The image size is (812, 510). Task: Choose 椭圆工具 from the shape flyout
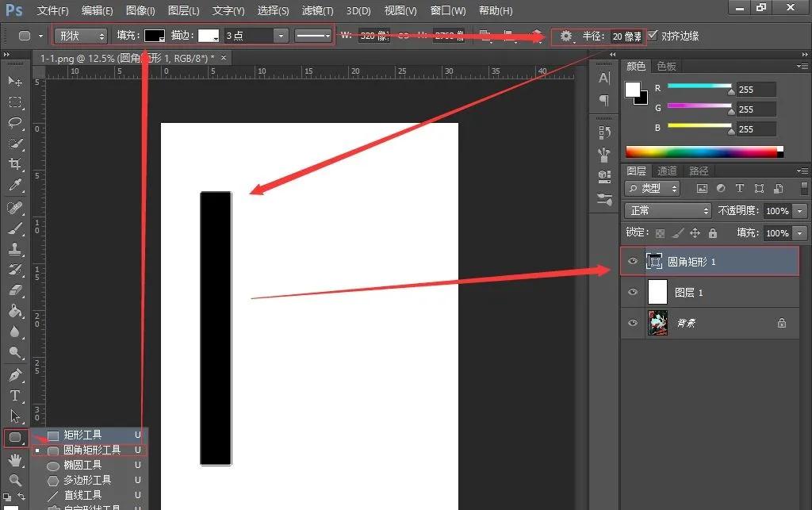[82, 465]
